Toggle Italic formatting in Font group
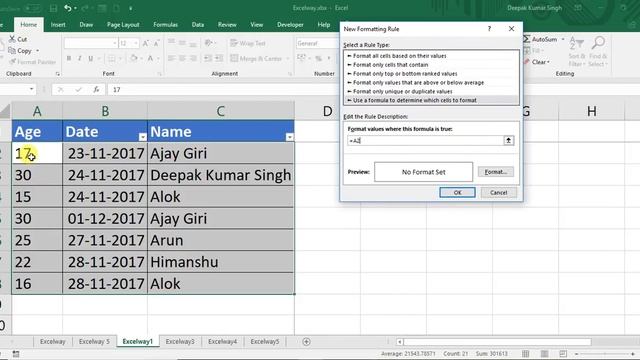The image size is (640, 360). point(80,58)
